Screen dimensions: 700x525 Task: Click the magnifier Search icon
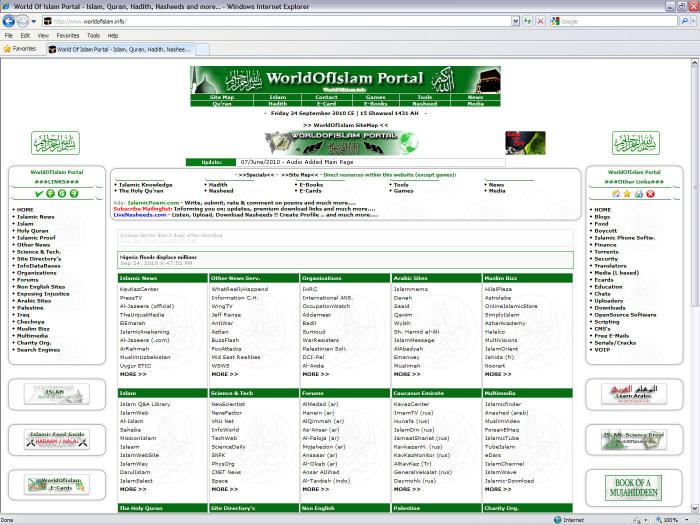pos(684,21)
